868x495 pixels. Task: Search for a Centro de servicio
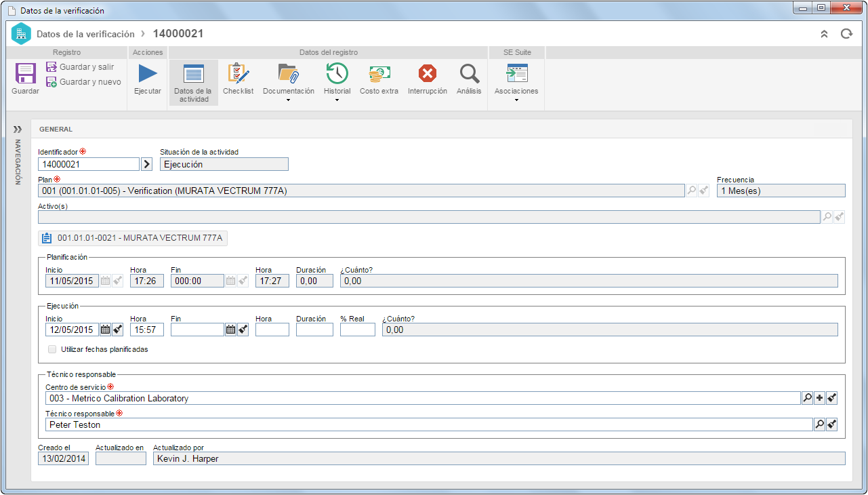point(807,398)
